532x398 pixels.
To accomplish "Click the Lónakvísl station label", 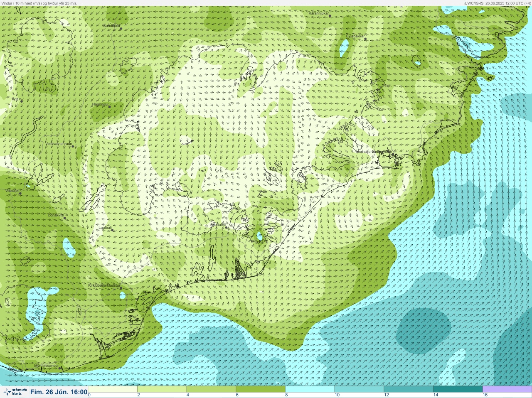I will click(56, 215).
